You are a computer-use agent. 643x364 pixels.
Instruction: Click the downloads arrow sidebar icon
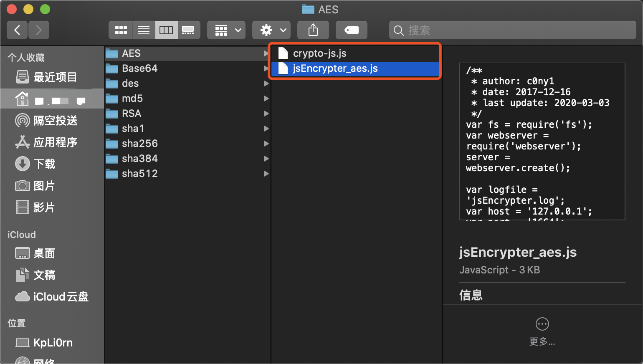(22, 164)
